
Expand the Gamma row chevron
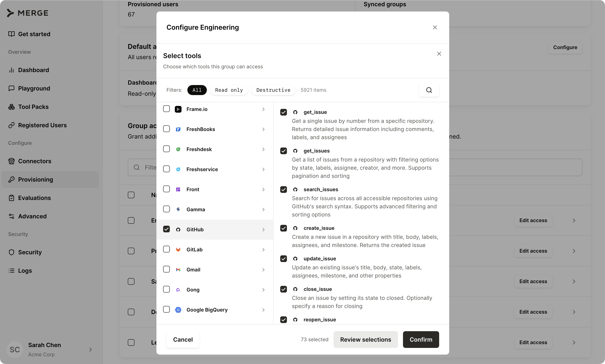(x=263, y=209)
